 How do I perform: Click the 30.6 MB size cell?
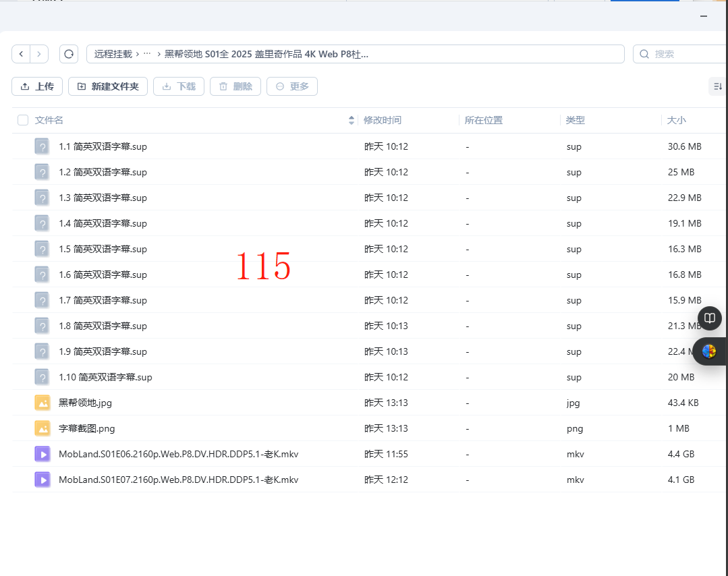684,146
